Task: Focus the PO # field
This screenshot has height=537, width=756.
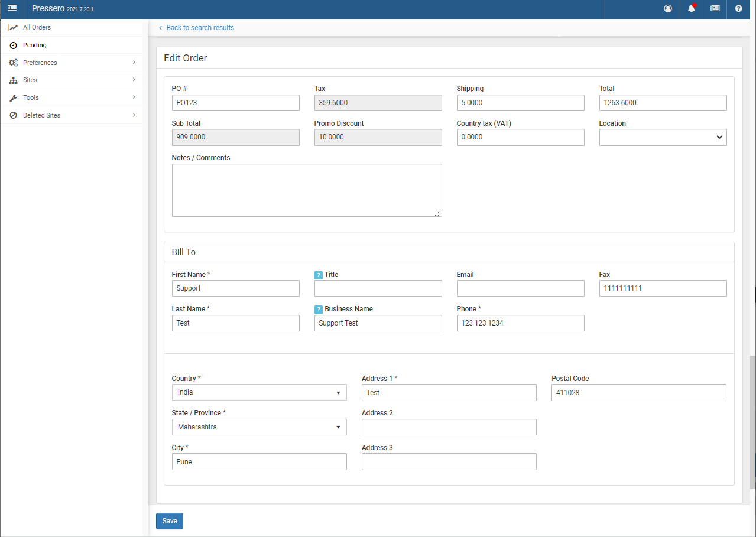Action: point(235,103)
